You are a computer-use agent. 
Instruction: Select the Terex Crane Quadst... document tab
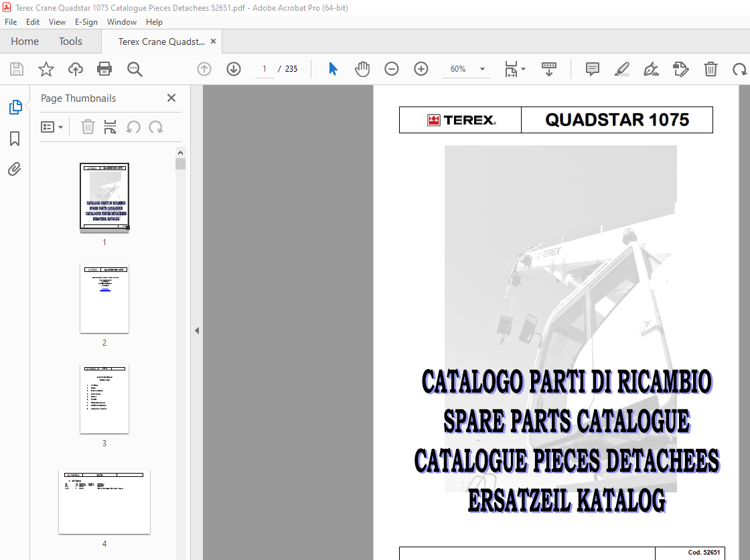click(161, 42)
